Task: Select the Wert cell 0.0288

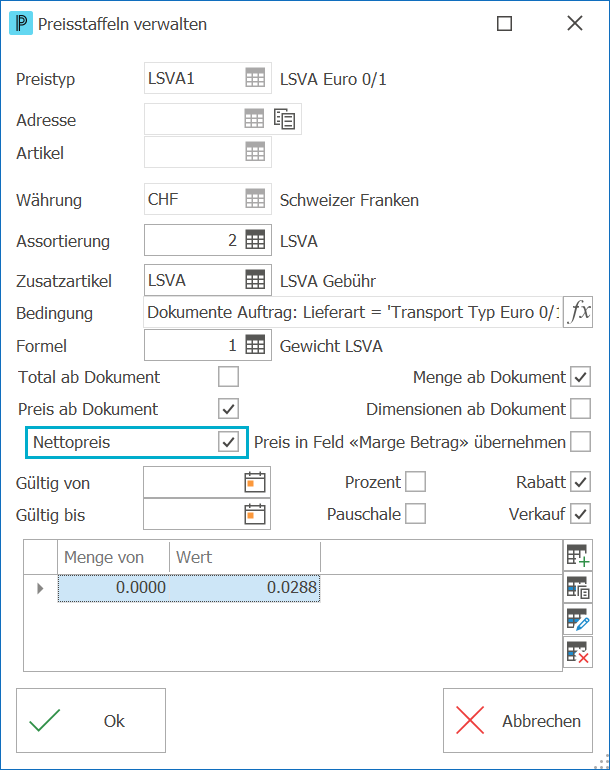Action: click(245, 587)
